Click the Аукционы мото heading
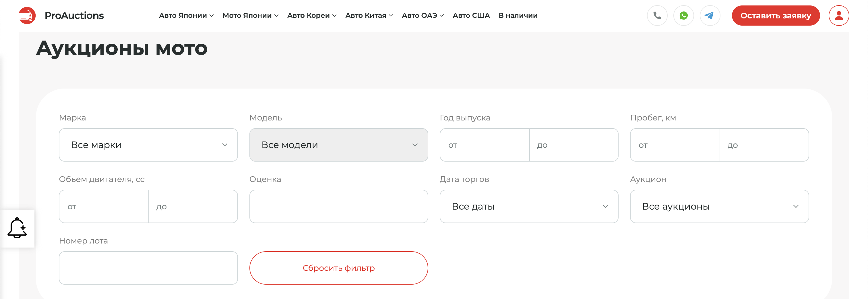Screen dimensions: 868x299 [x=122, y=48]
